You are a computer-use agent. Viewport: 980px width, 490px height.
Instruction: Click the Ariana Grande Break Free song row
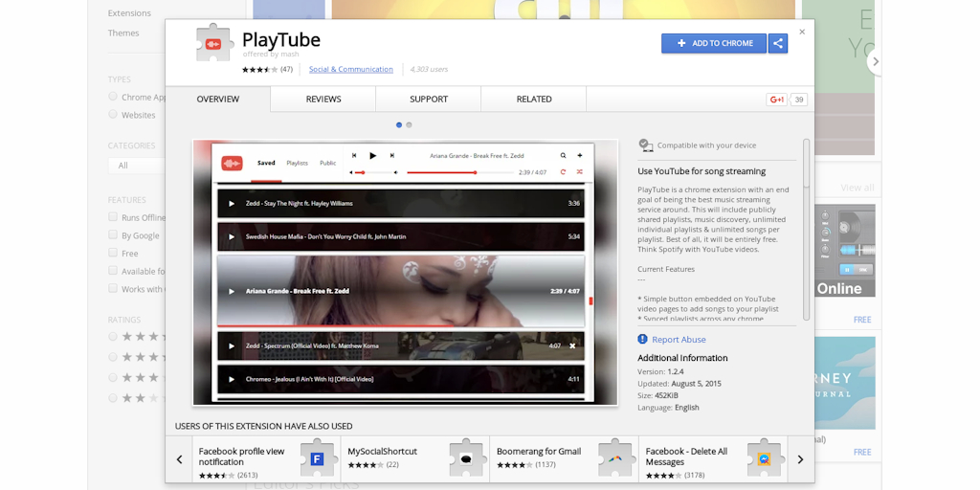(x=401, y=291)
